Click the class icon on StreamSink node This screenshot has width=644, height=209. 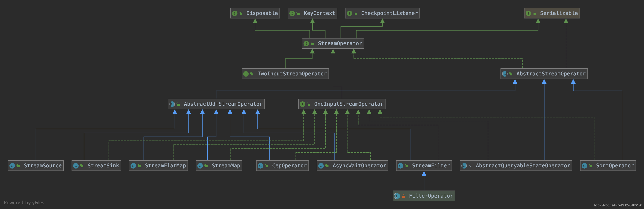coord(76,166)
